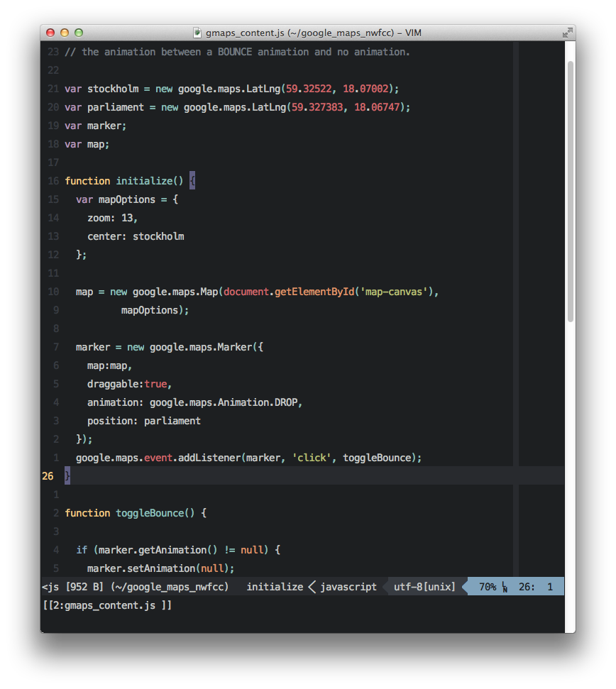Click 'position: parliament' line

(x=143, y=421)
